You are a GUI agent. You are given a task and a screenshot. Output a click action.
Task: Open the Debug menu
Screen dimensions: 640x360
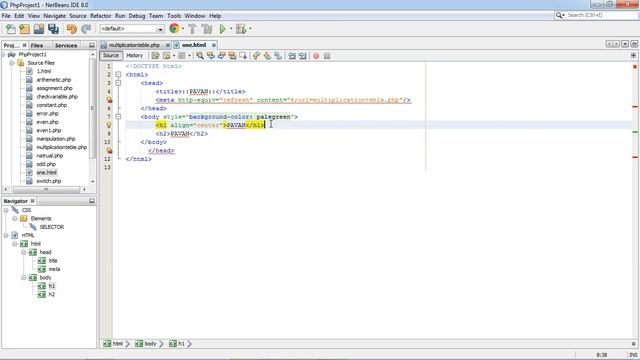[137, 16]
